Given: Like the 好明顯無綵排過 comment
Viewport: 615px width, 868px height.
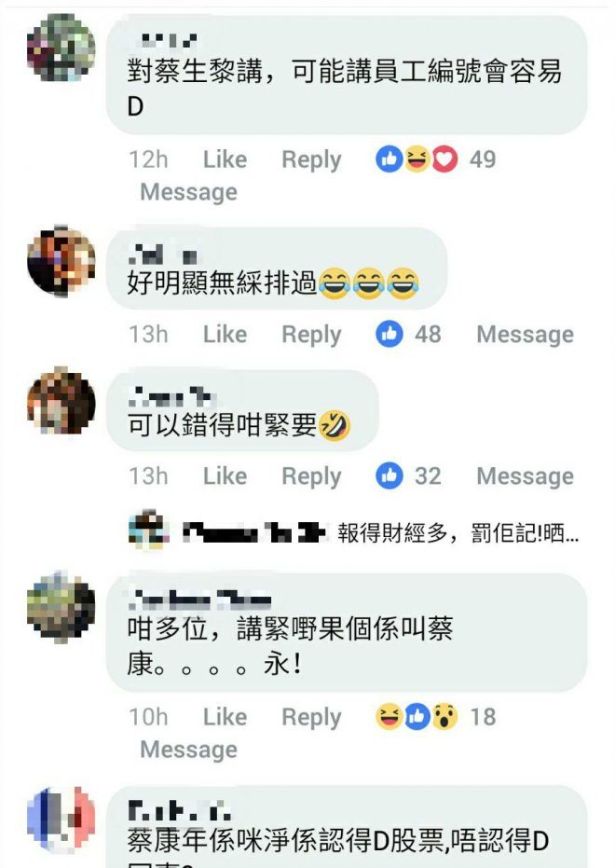Looking at the screenshot, I should pyautogui.click(x=225, y=334).
